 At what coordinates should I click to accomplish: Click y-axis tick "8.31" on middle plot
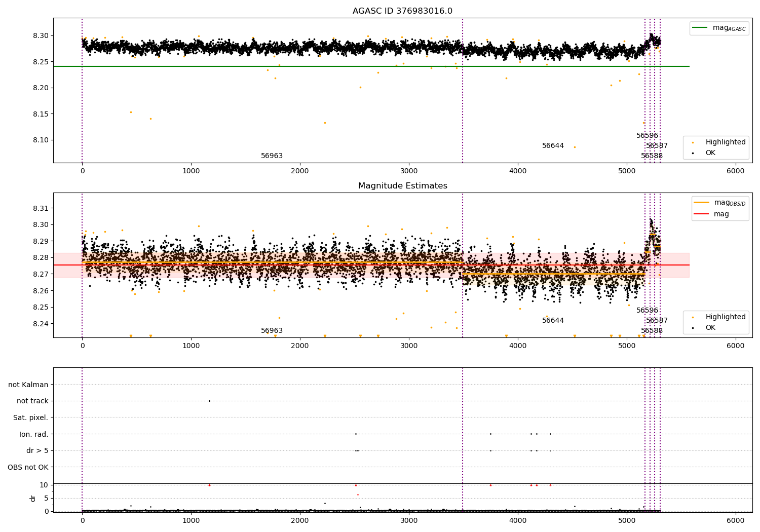click(42, 208)
